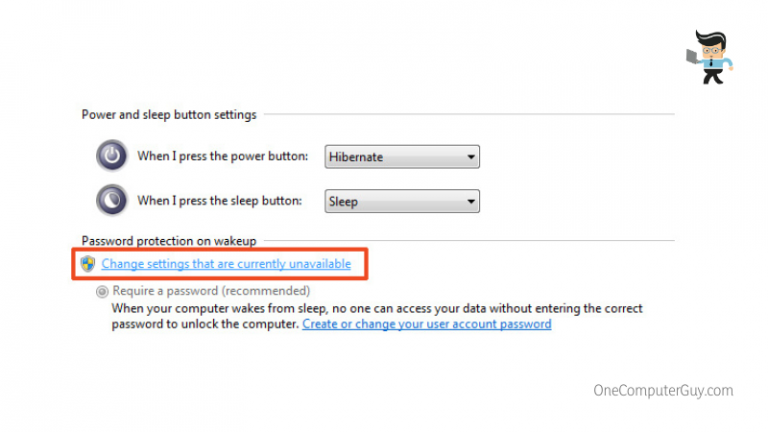
Task: Click the crescent moon sleep button icon
Action: (x=112, y=200)
